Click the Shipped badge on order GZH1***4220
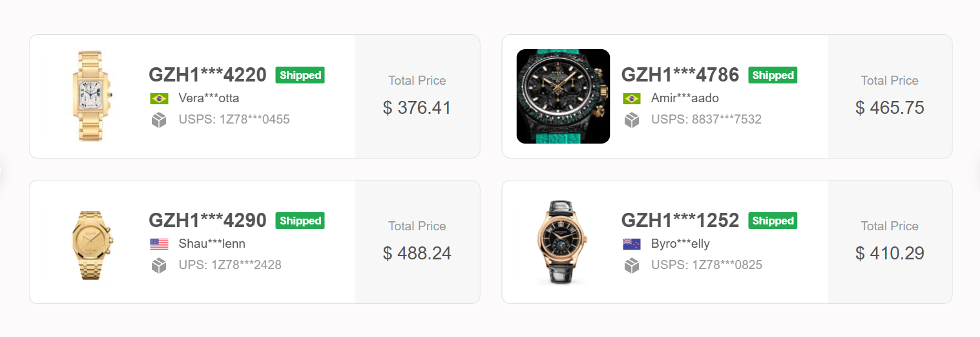 point(300,75)
